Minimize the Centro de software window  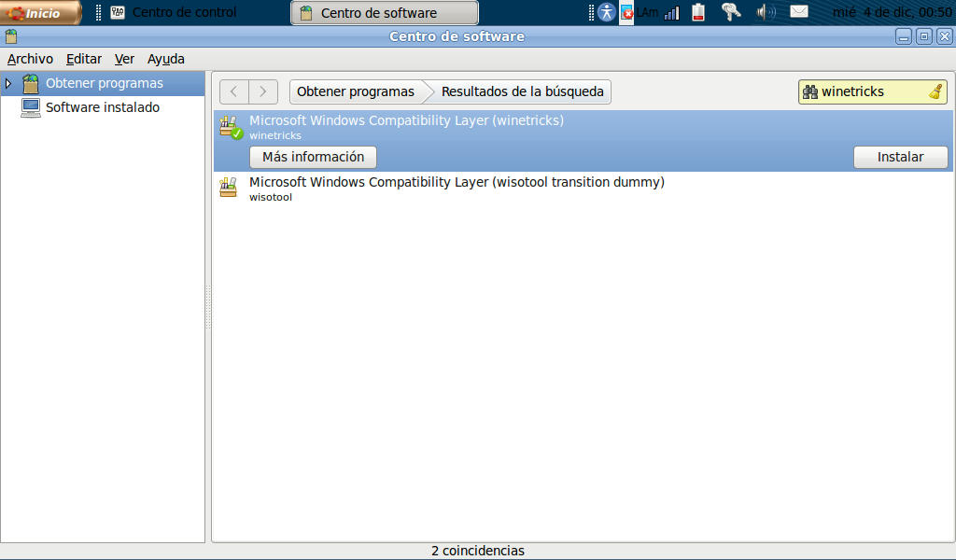tap(904, 36)
